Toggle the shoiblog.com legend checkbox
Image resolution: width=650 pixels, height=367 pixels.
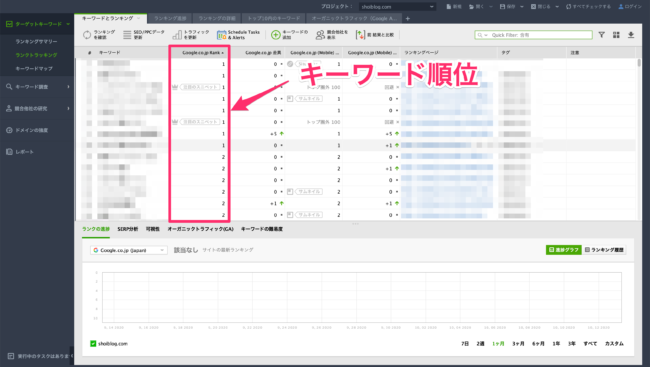93,343
